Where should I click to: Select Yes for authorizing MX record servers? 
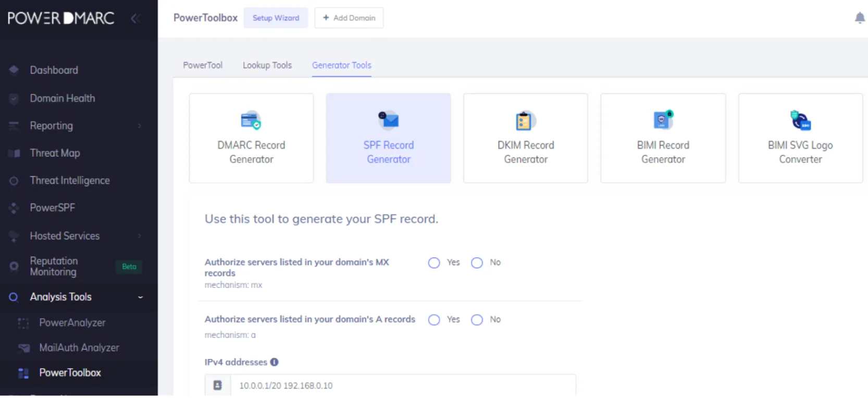click(x=434, y=263)
